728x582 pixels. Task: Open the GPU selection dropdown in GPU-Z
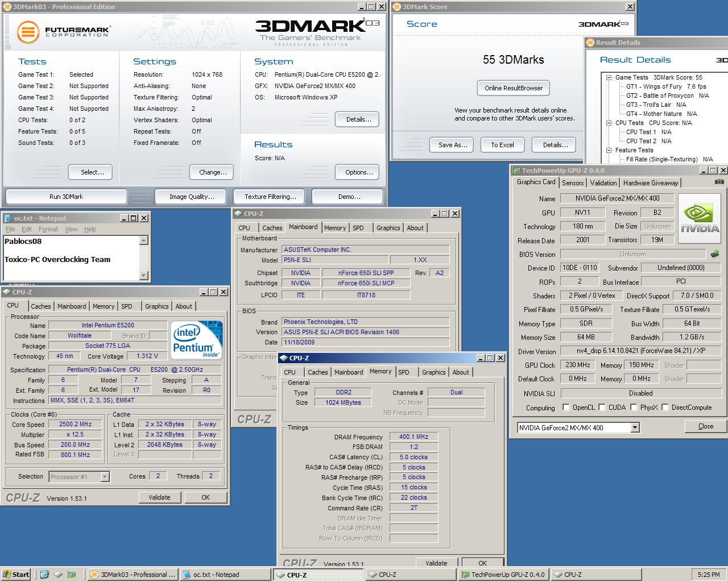635,427
